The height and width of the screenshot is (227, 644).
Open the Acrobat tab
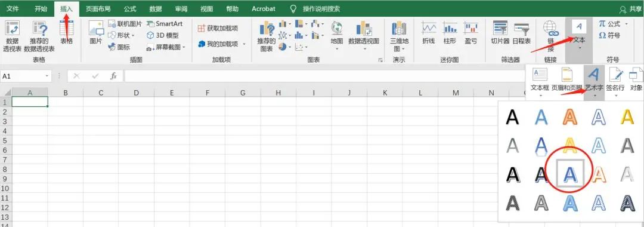264,8
